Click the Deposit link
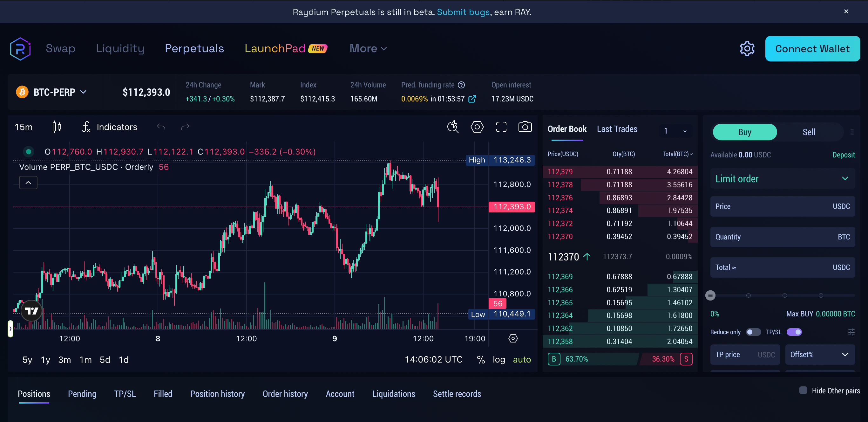868x422 pixels. coord(844,155)
